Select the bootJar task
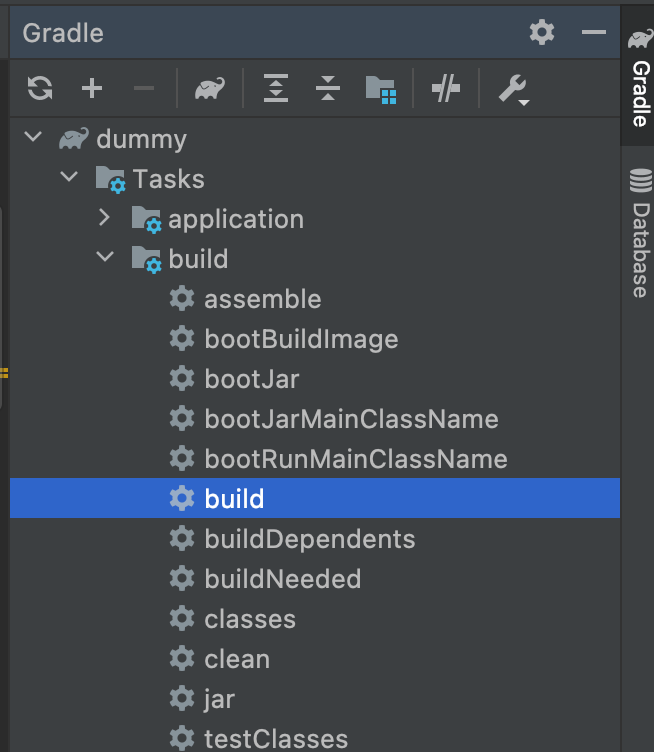This screenshot has width=654, height=752. (315, 379)
